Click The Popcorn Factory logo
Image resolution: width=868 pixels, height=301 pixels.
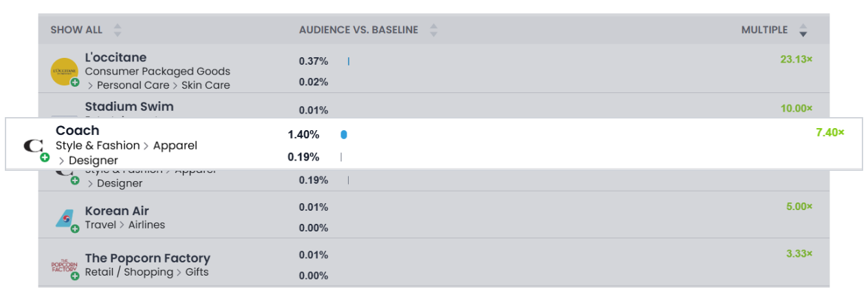point(64,266)
